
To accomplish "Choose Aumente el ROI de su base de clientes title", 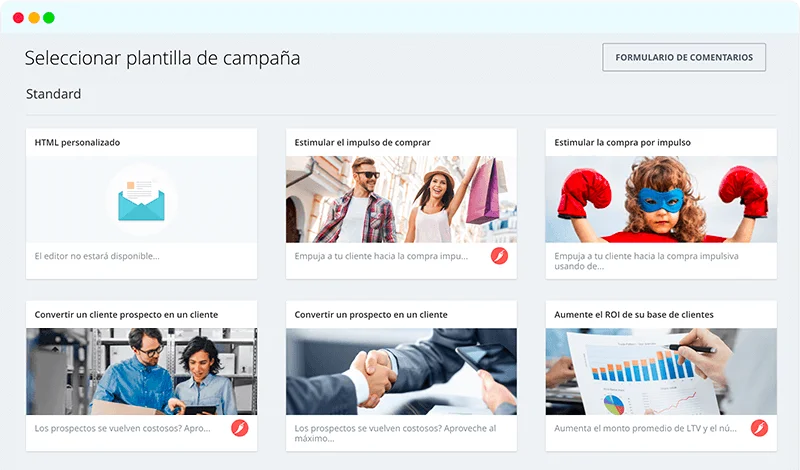I will pyautogui.click(x=634, y=314).
